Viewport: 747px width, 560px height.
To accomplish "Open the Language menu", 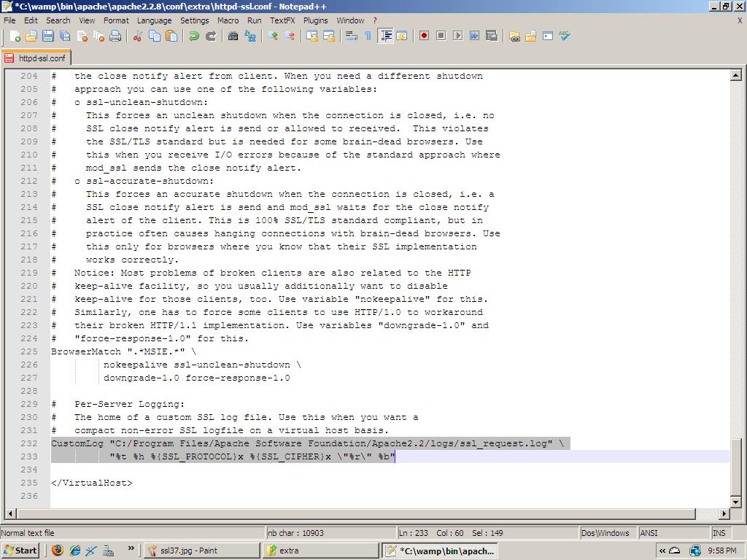I will click(154, 20).
